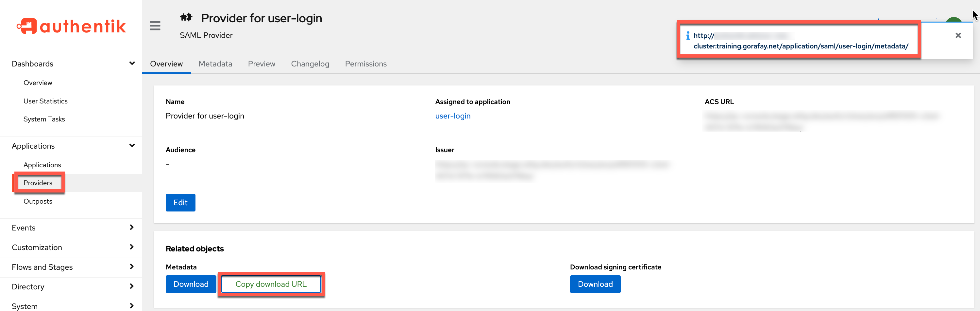The height and width of the screenshot is (311, 980).
Task: Click the page title 'Provider for user-login'
Action: pos(262,18)
